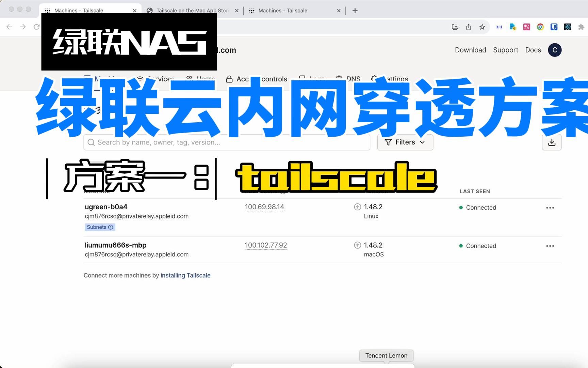The image size is (588, 368).
Task: Open the React Developer Tools extension
Action: point(568,27)
